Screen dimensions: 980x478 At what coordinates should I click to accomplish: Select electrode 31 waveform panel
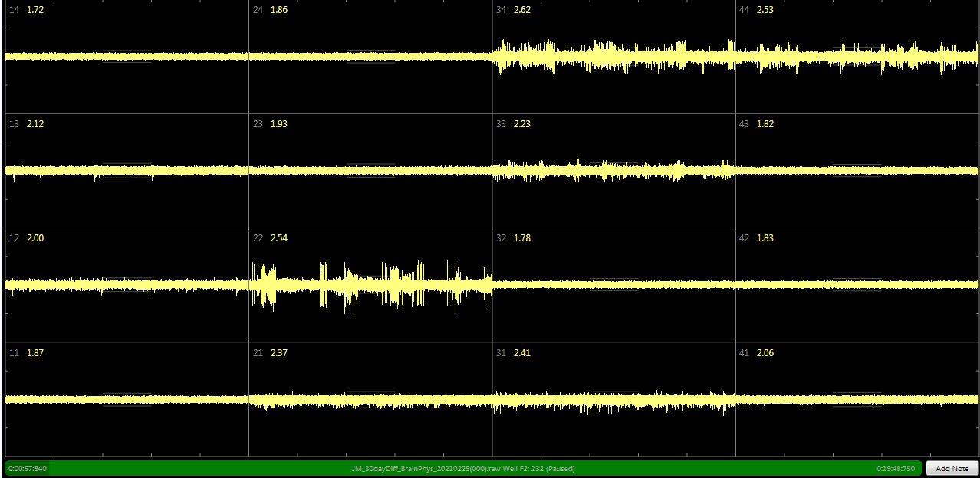point(613,399)
